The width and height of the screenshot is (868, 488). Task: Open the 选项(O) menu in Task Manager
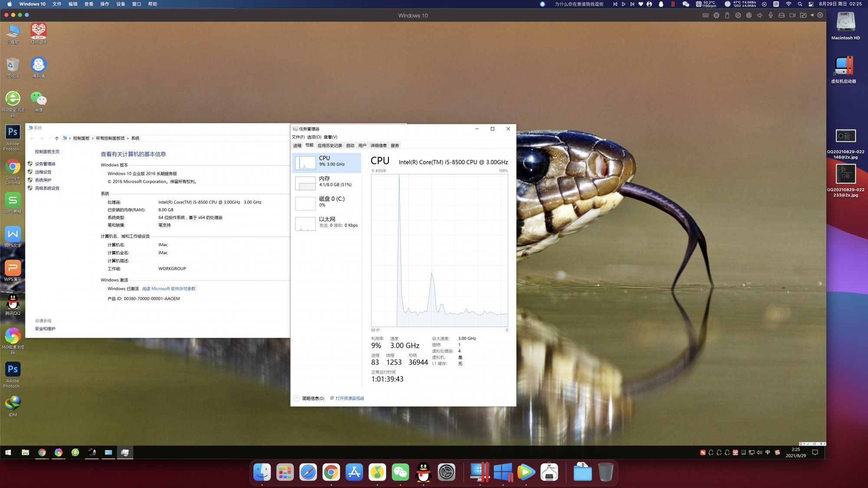(x=314, y=137)
